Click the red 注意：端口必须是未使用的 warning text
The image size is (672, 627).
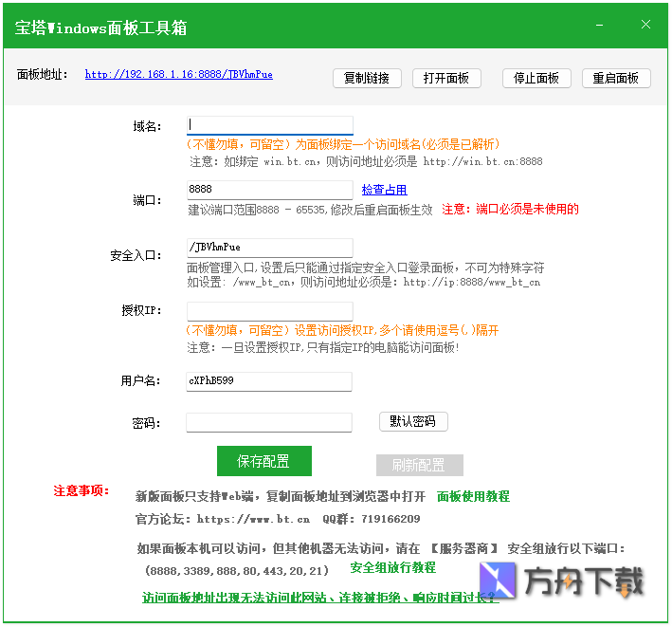511,209
